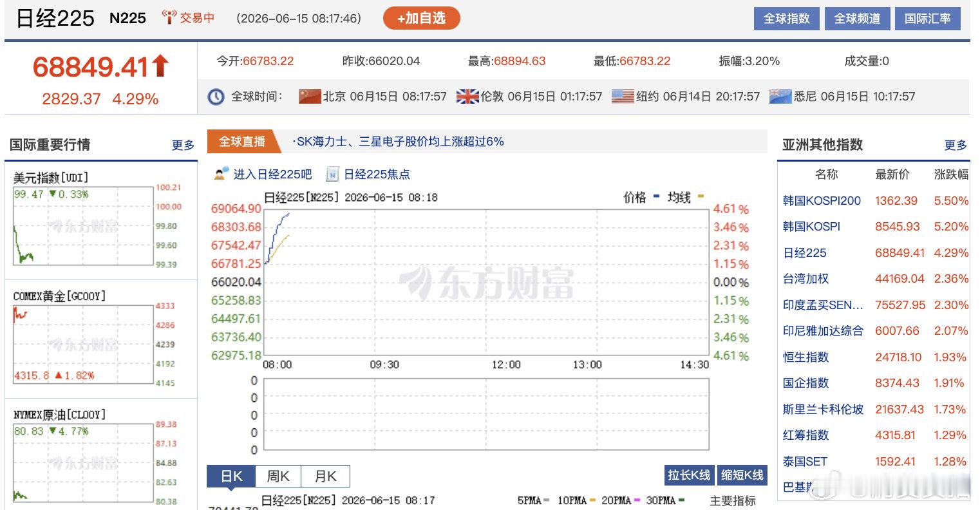Image resolution: width=980 pixels, height=510 pixels.
Task: Click the intraday price chart area
Action: tap(486, 281)
